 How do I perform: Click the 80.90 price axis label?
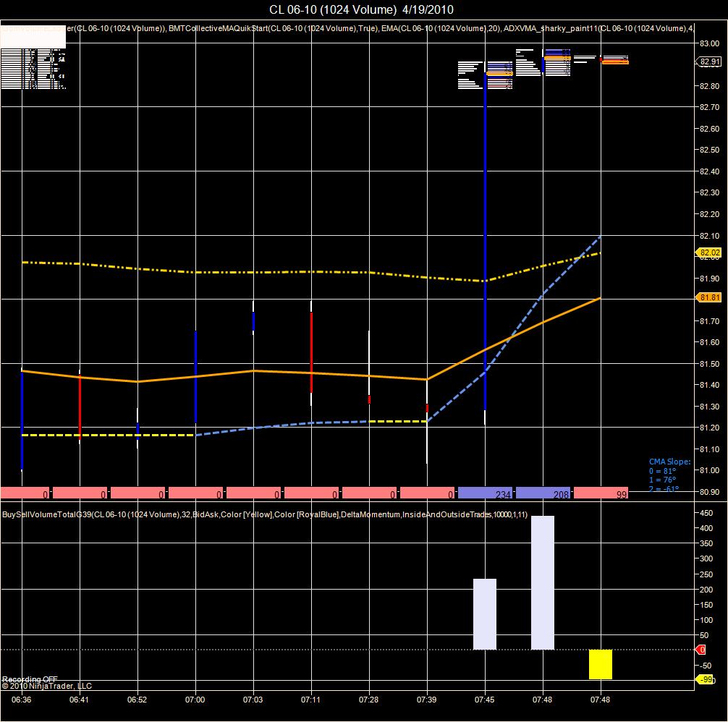click(x=709, y=491)
